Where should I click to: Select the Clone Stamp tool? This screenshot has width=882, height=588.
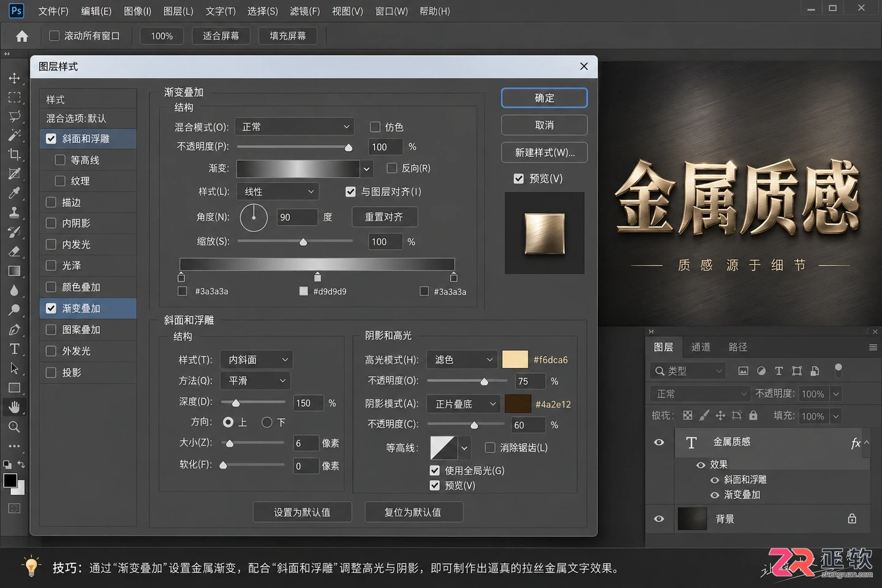[x=15, y=213]
